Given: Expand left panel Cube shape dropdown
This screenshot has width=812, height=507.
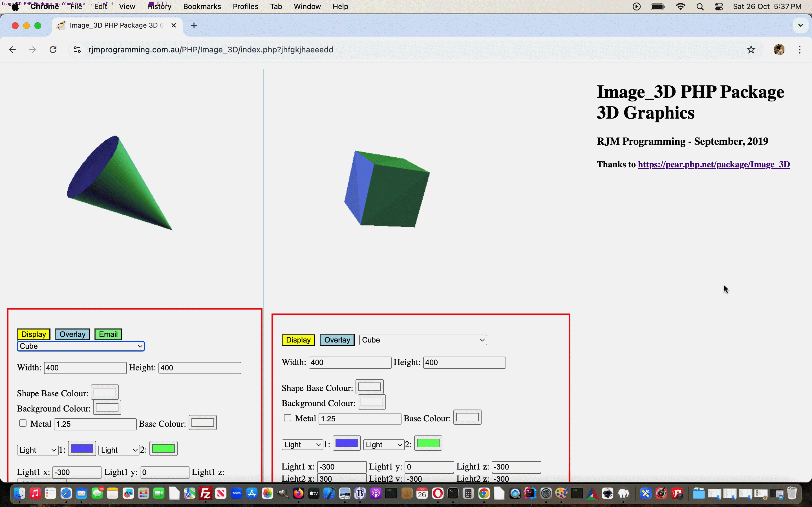Looking at the screenshot, I should 81,346.
